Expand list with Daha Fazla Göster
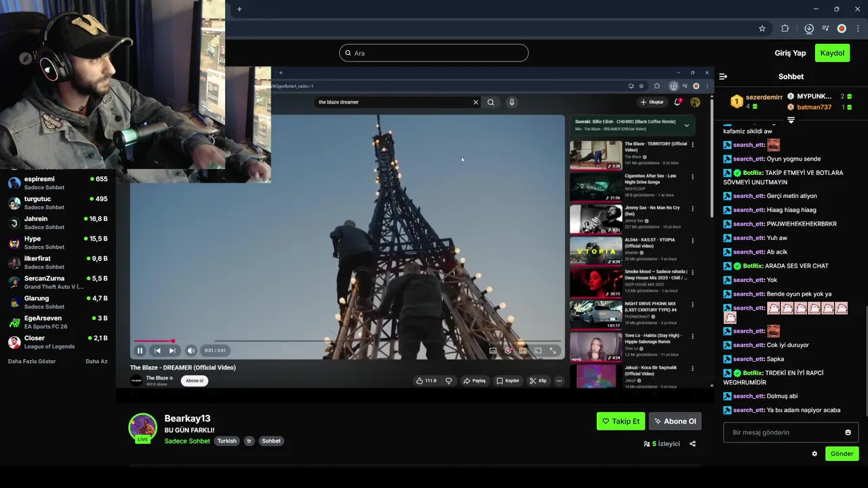 [32, 361]
